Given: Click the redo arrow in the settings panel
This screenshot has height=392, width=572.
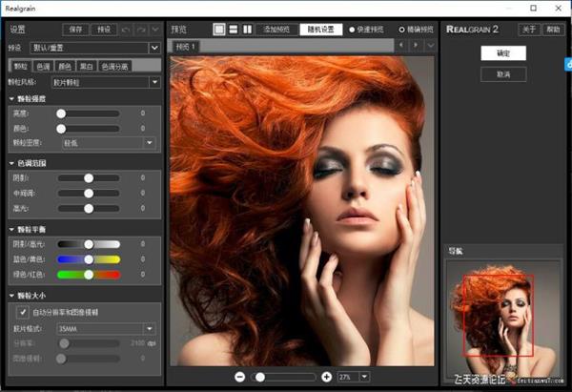Looking at the screenshot, I should (141, 30).
